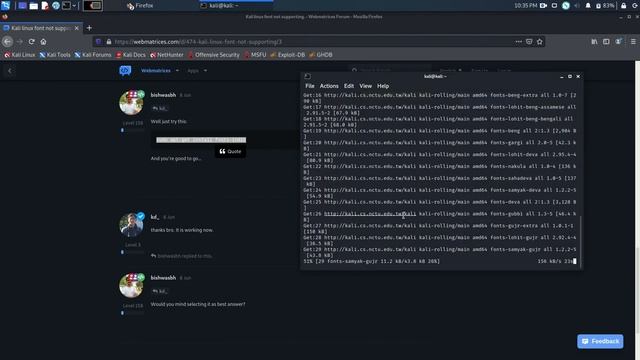Launch terminal emulator from top panel
The width and height of the screenshot is (640, 360).
coord(66,6)
